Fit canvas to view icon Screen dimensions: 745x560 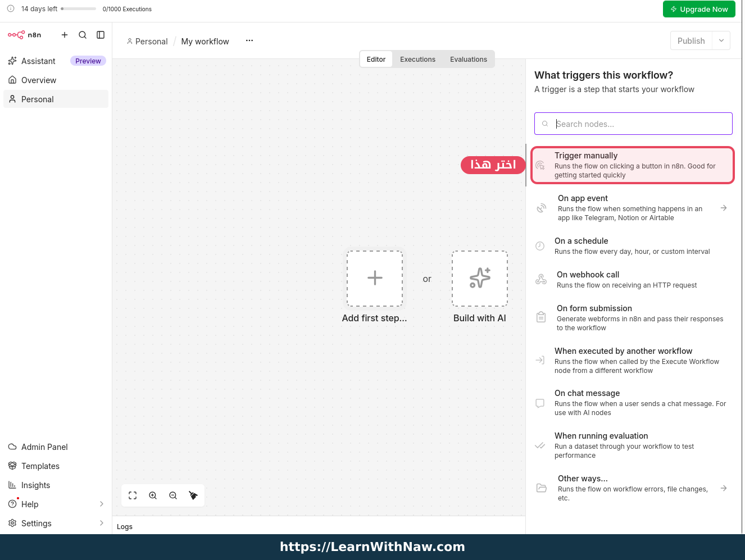(x=133, y=495)
